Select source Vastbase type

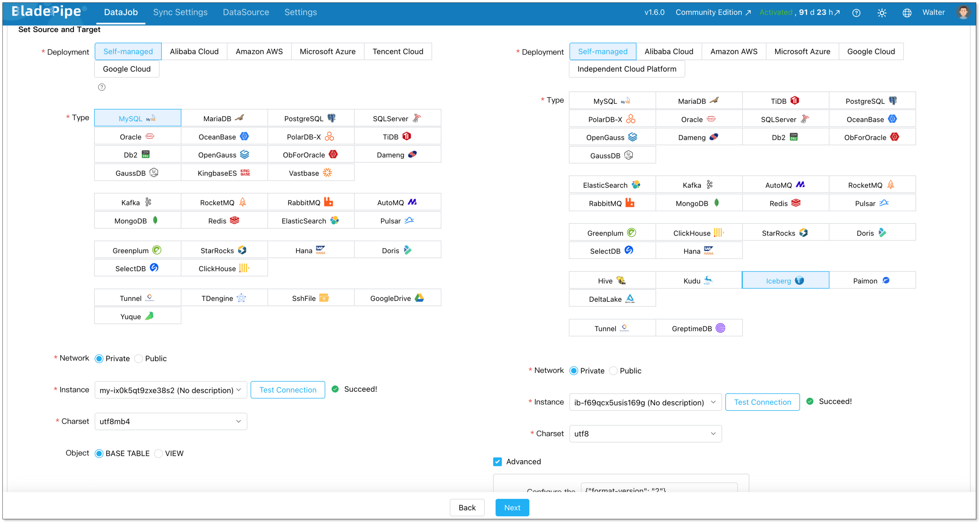[310, 173]
